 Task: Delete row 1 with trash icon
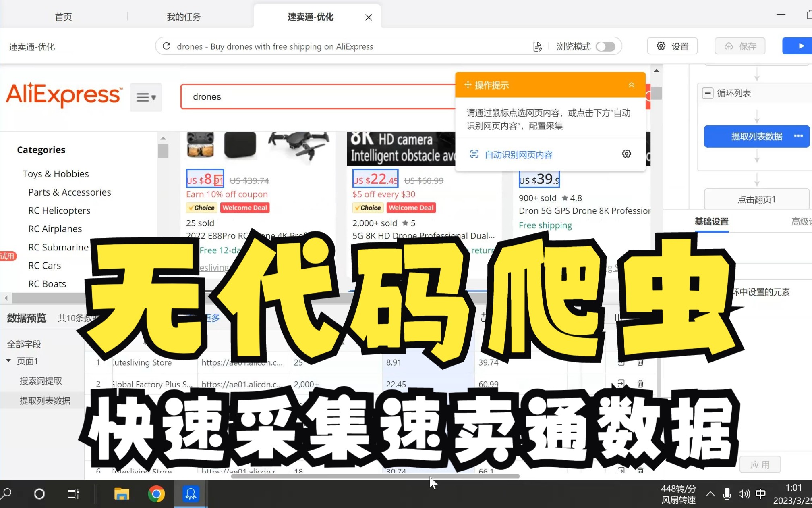640,362
